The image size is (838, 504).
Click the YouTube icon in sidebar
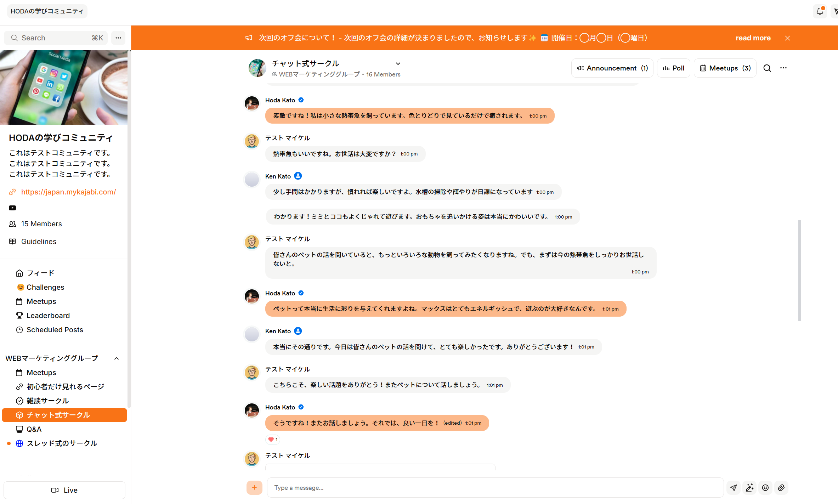12,208
